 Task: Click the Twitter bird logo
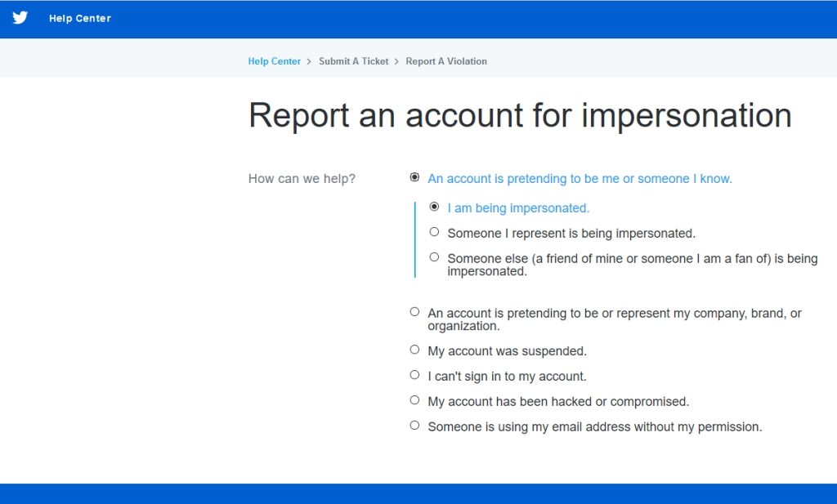click(20, 18)
